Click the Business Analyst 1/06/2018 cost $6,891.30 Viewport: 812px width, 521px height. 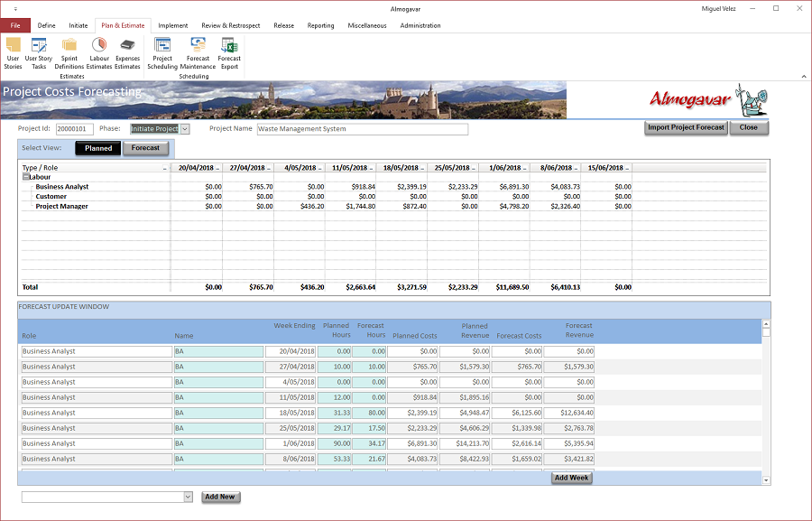click(514, 187)
